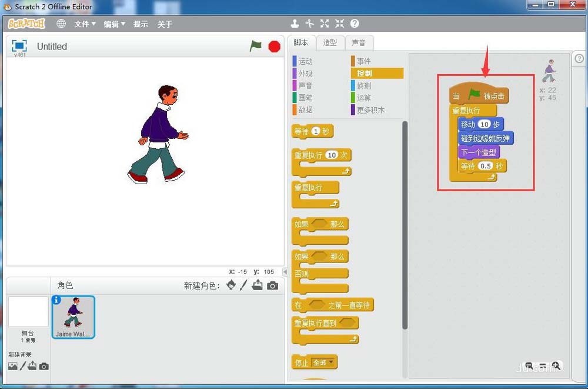
Task: Paint new backdrop brush icon
Action: click(23, 365)
